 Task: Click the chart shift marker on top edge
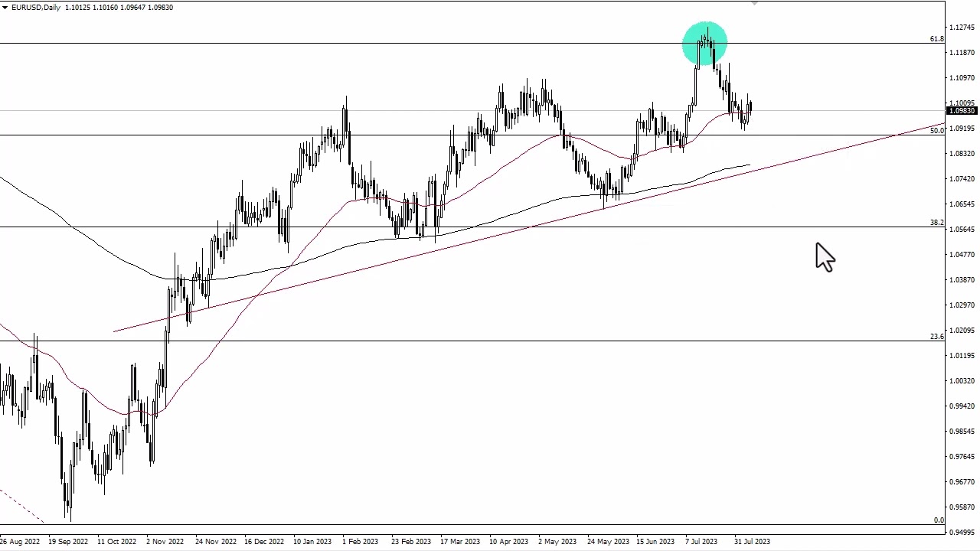[x=755, y=4]
